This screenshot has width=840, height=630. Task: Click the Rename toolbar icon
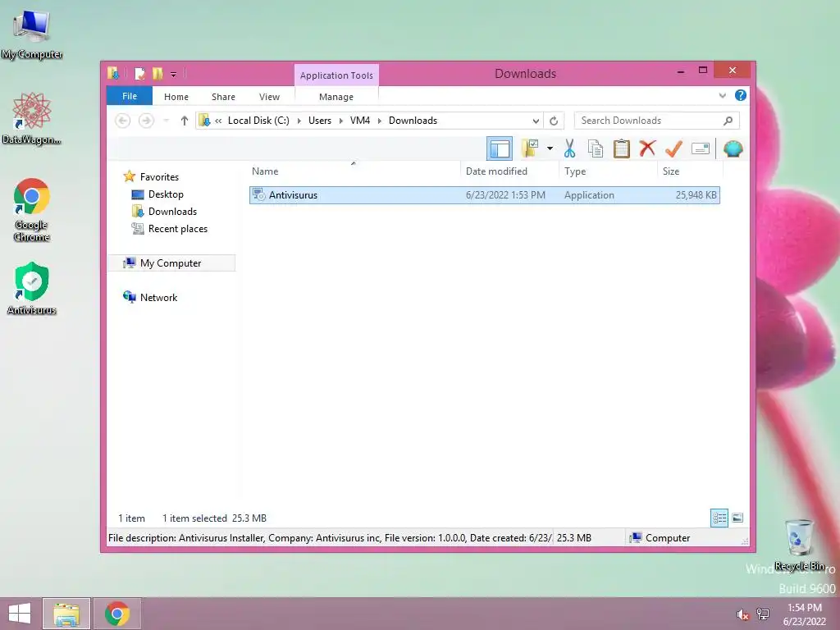pos(701,148)
